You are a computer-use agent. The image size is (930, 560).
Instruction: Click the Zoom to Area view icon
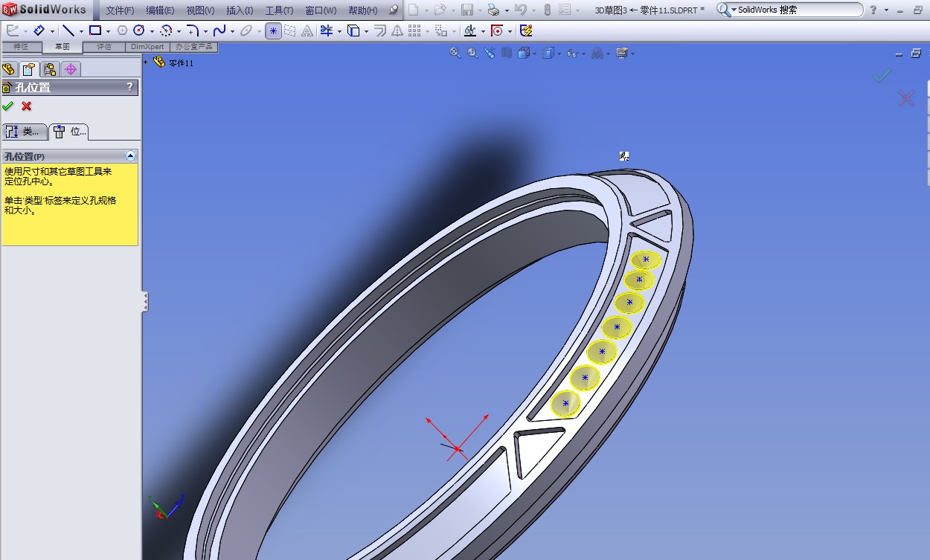pyautogui.click(x=472, y=53)
